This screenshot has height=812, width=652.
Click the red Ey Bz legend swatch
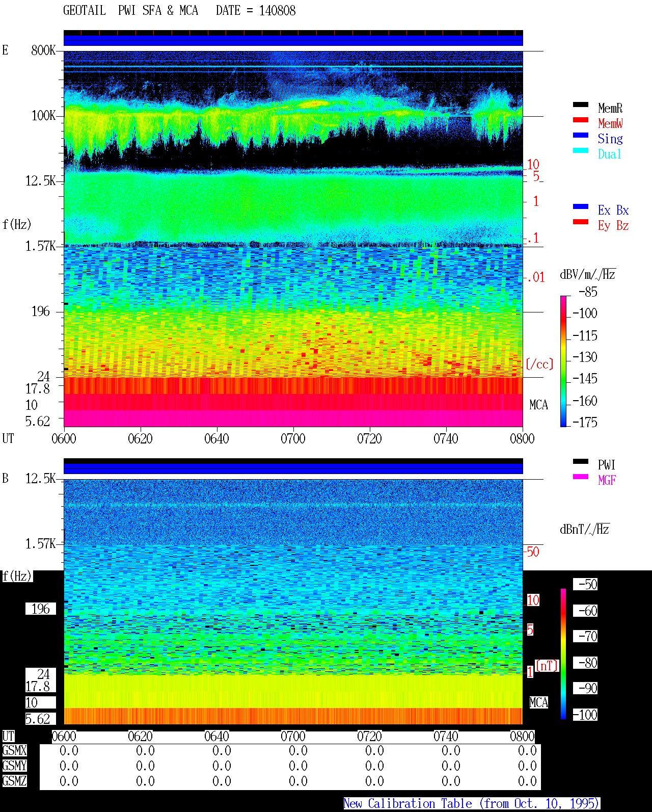pyautogui.click(x=581, y=222)
